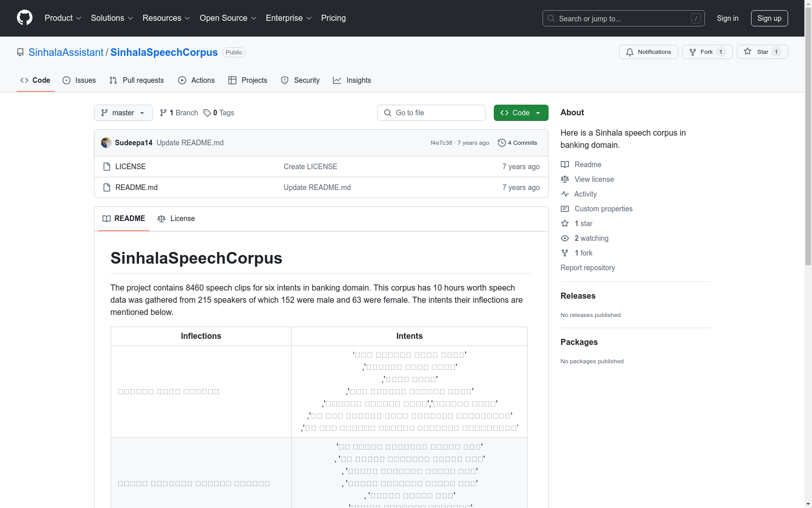Click the Fork count badge
This screenshot has width=812, height=508.
721,52
